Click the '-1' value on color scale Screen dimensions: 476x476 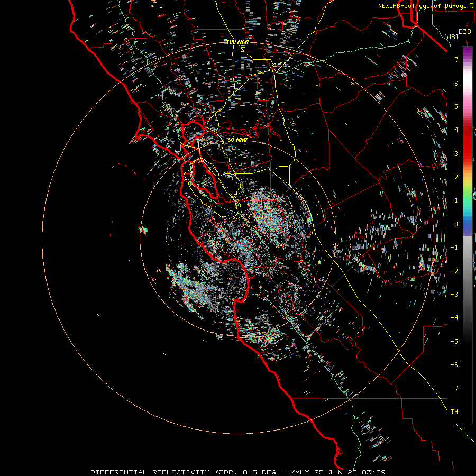click(x=454, y=248)
